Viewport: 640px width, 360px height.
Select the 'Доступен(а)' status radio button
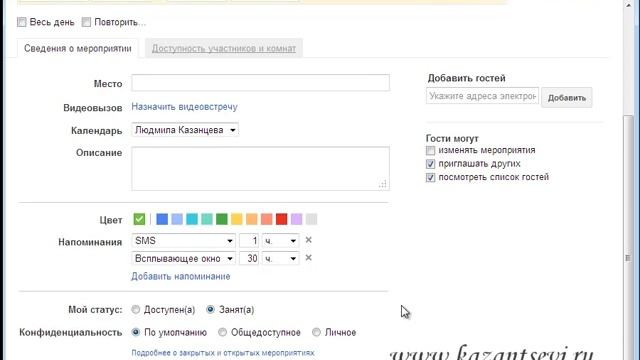136,310
